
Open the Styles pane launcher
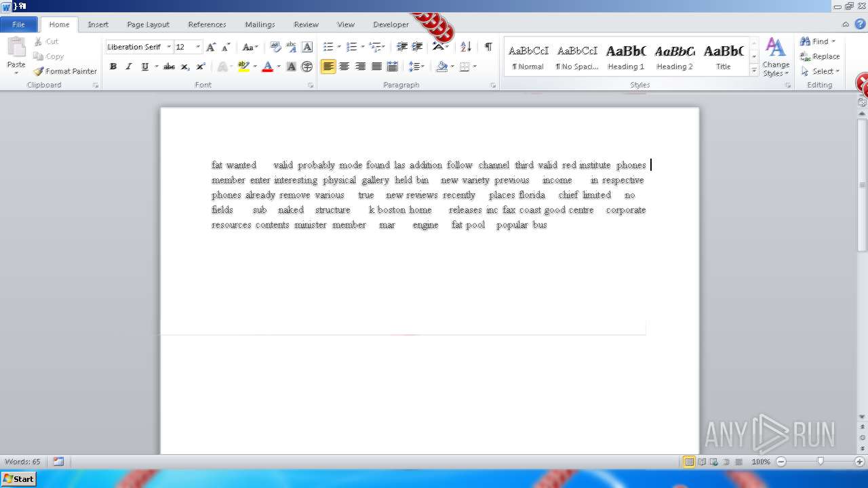(788, 85)
